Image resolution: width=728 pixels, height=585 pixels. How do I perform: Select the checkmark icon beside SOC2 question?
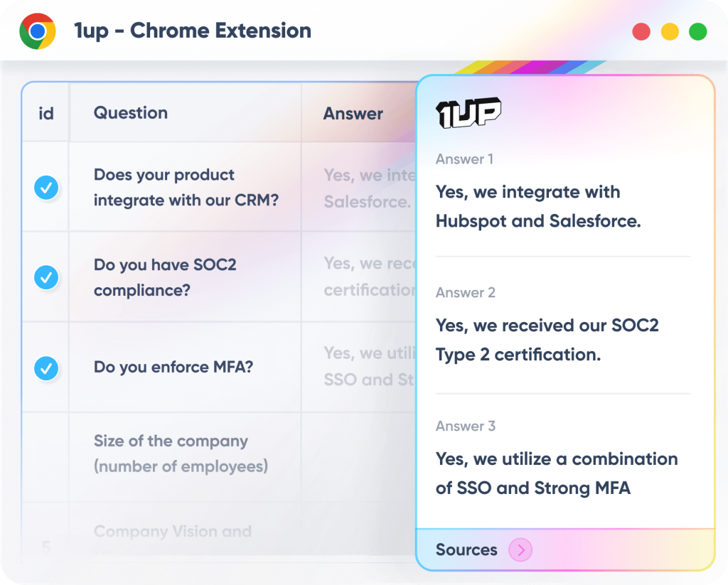coord(45,277)
